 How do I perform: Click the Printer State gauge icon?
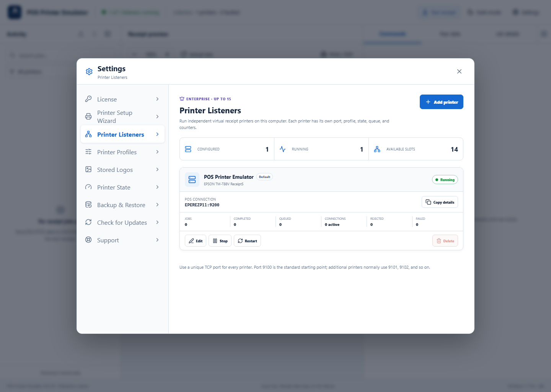click(88, 187)
